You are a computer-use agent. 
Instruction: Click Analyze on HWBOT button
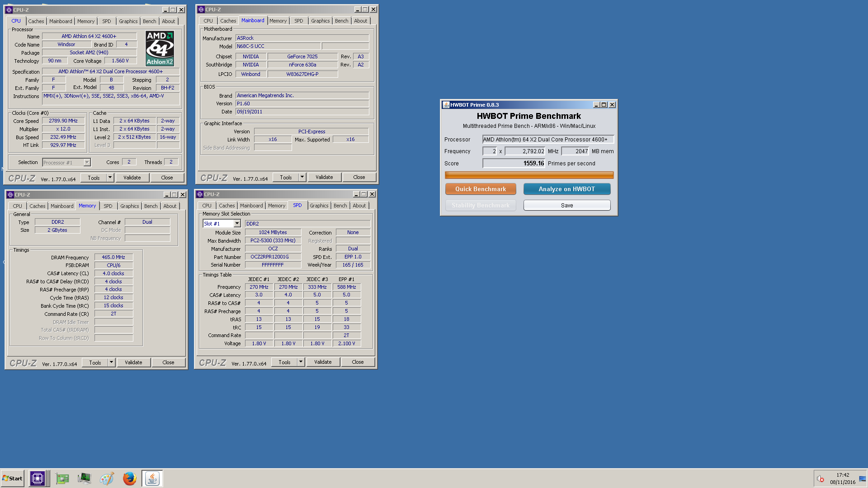coord(567,189)
